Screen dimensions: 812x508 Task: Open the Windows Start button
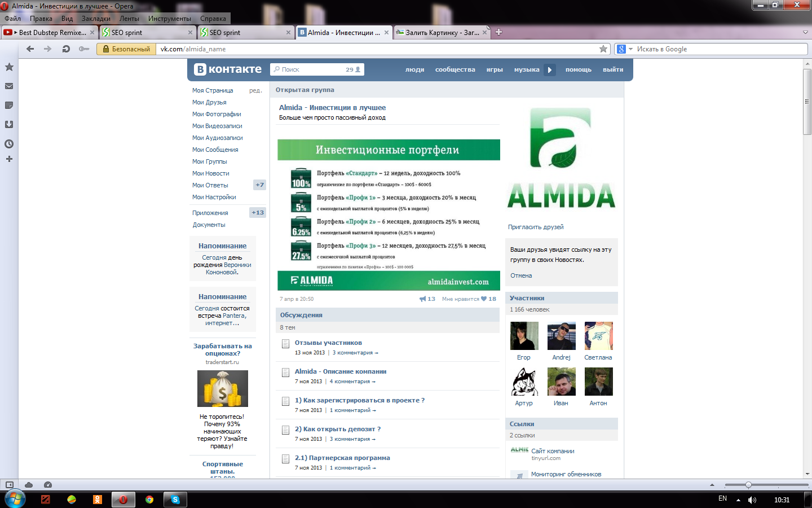click(x=15, y=500)
